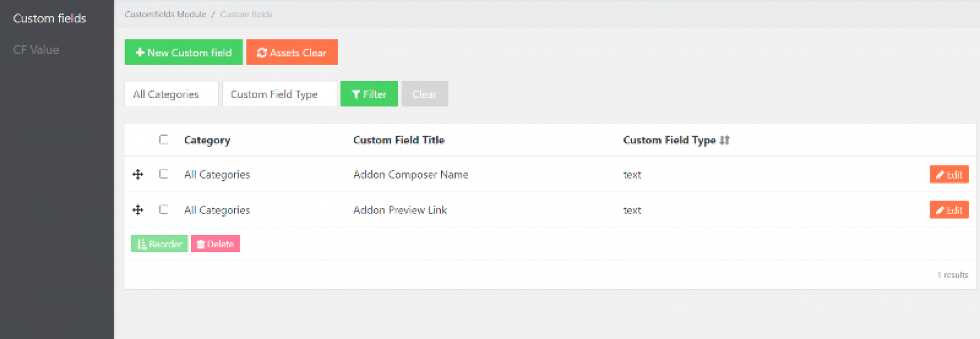Open CF Value in the sidebar
Image resolution: width=980 pixels, height=339 pixels.
[36, 50]
